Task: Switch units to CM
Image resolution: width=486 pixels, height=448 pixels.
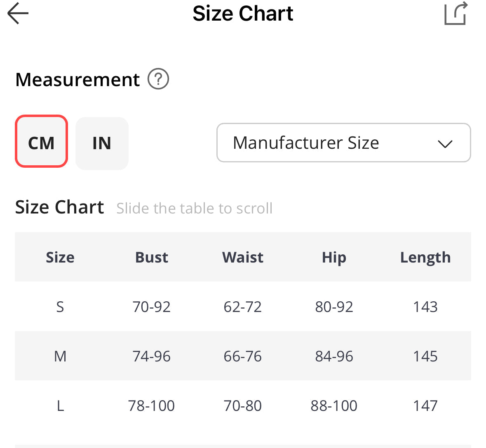Action: [41, 141]
